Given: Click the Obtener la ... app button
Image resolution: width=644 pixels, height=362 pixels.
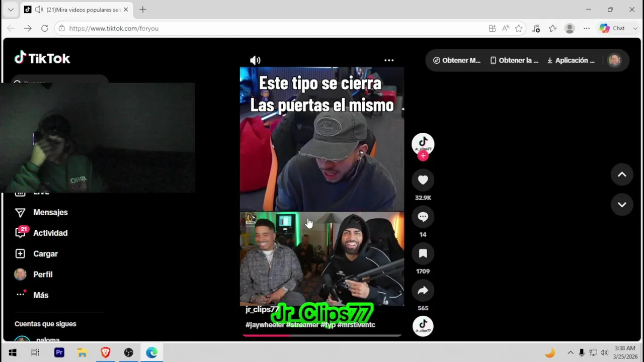Looking at the screenshot, I should (514, 60).
